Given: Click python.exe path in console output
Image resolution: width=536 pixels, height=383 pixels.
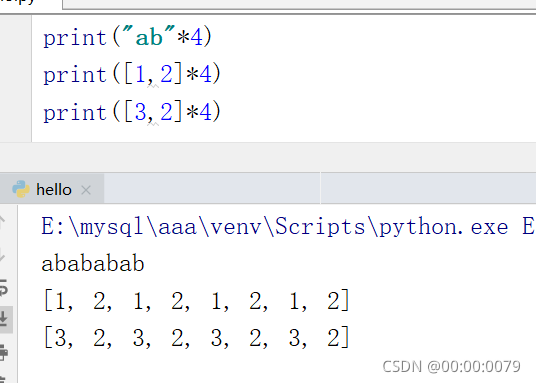Looking at the screenshot, I should coord(275,226).
